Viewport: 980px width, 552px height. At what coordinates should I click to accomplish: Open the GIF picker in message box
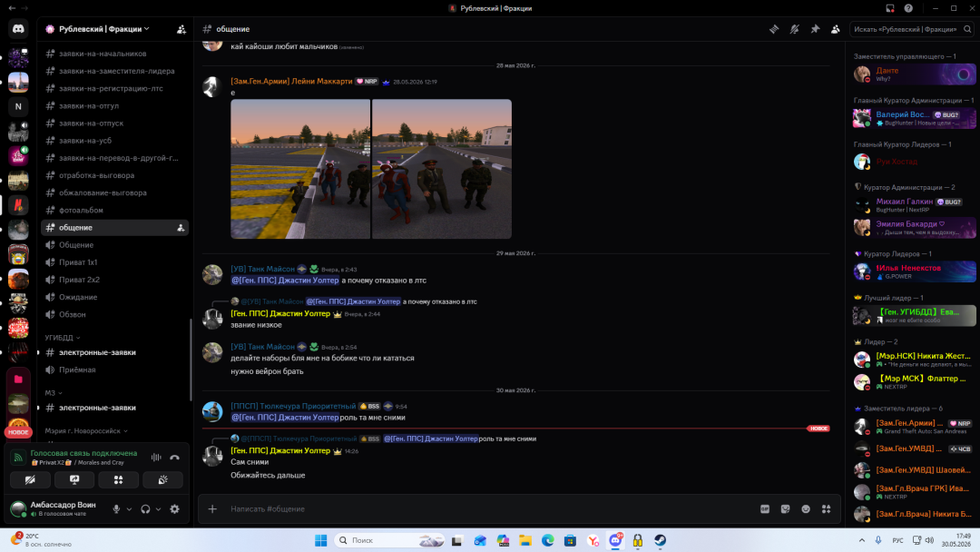click(x=764, y=508)
